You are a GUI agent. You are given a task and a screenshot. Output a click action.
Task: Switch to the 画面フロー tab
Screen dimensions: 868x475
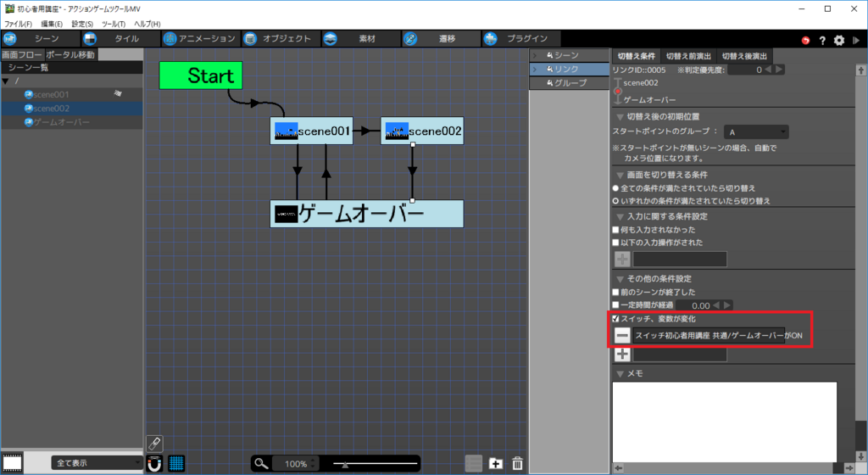(21, 54)
